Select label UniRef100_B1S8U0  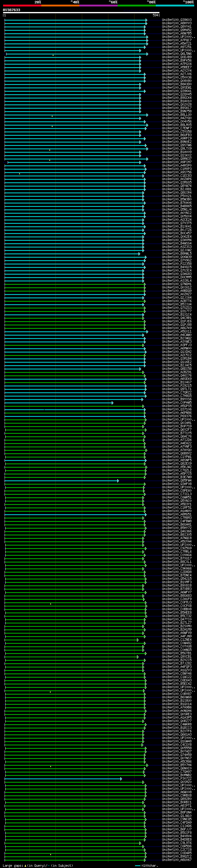(x=177, y=700)
